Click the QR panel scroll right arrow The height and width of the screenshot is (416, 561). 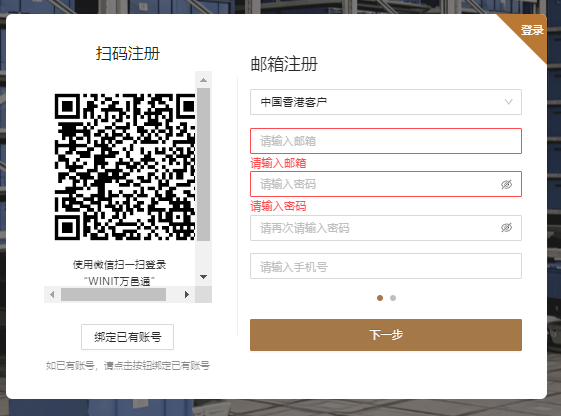(186, 295)
